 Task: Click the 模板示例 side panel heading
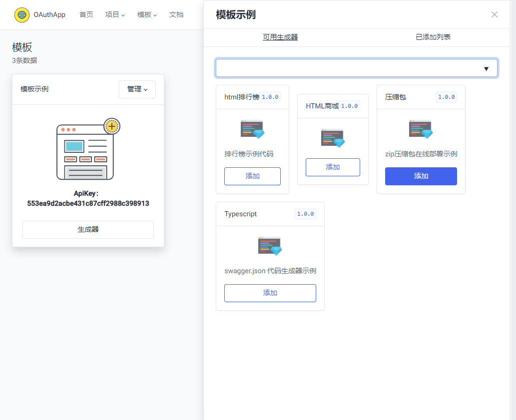tap(236, 15)
